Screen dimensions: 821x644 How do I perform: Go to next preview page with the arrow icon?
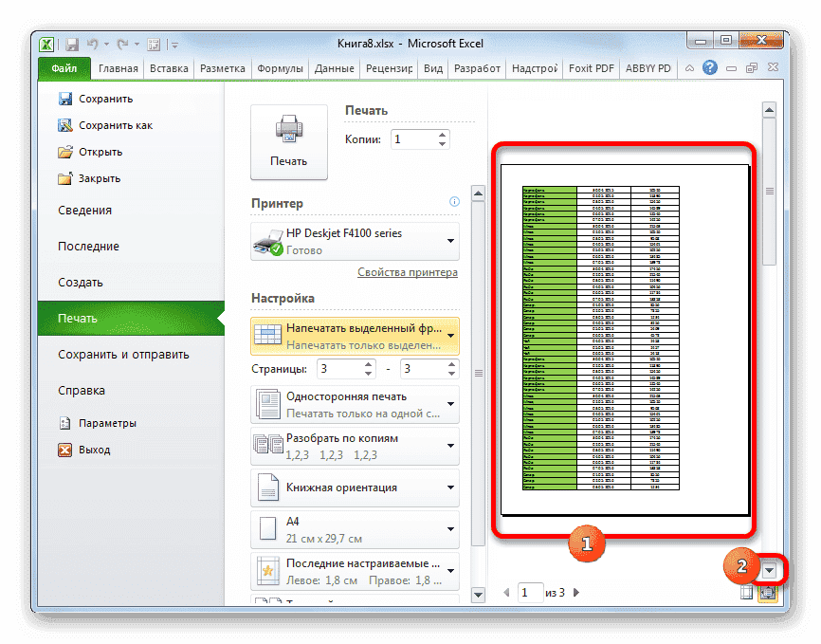coord(575,592)
